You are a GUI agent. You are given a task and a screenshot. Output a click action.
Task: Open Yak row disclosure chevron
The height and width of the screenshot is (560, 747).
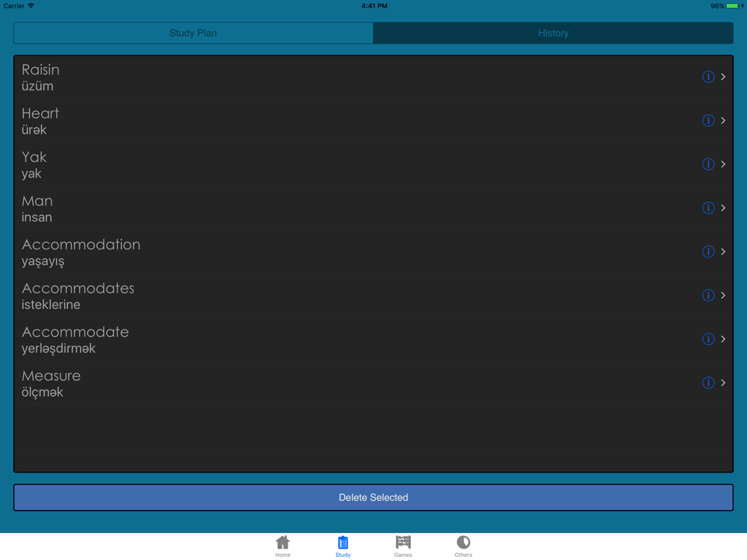[x=723, y=164]
